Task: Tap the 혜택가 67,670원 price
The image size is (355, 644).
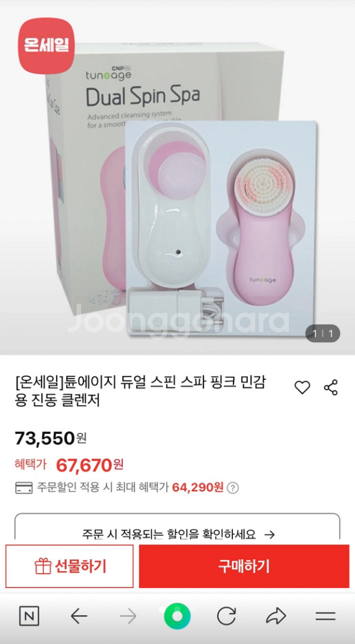Action: [x=69, y=465]
